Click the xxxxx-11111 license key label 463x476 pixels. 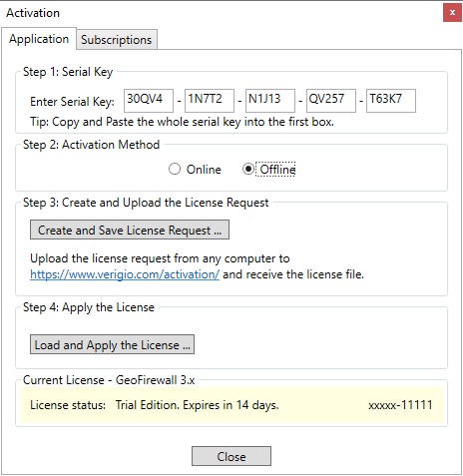click(x=400, y=405)
